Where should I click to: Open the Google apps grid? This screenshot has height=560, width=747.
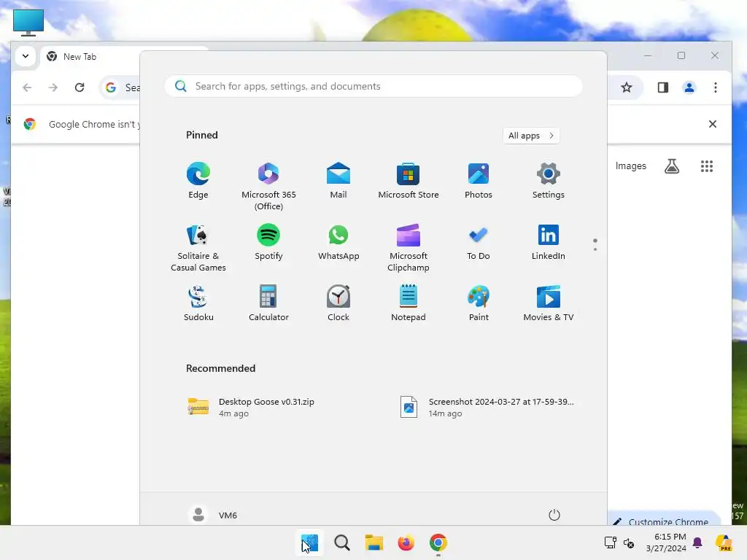pyautogui.click(x=706, y=166)
